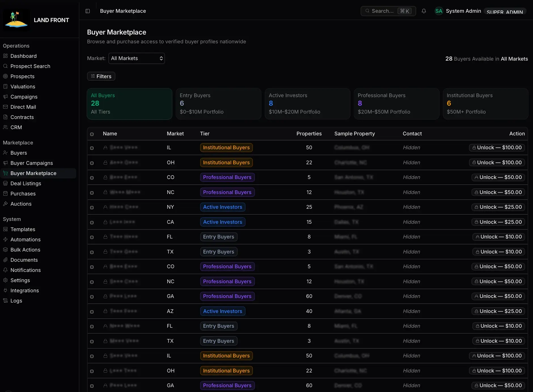Click the Tier column header
The width and height of the screenshot is (533, 392).
pyautogui.click(x=205, y=134)
